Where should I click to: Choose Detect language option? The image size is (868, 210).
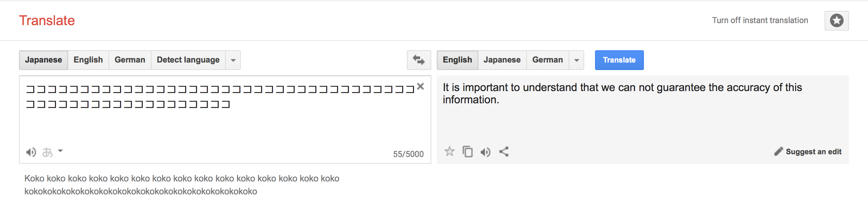pyautogui.click(x=188, y=60)
